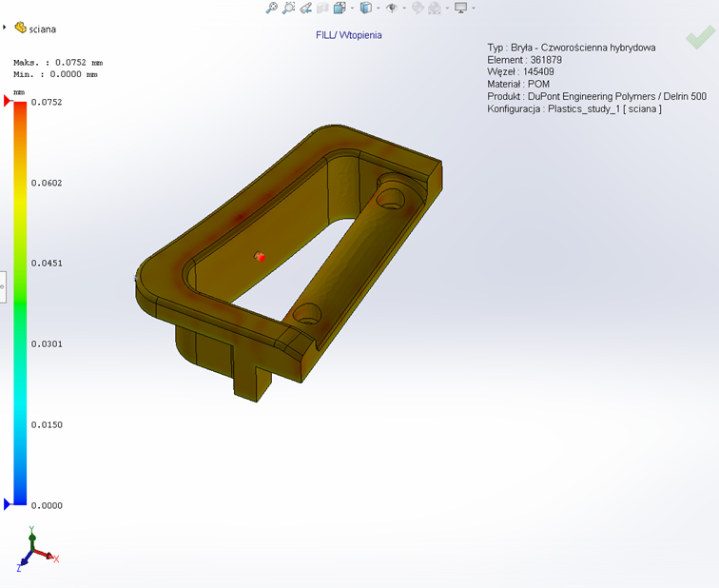719x588 pixels.
Task: Click the red maximum legend marker
Action: pyautogui.click(x=9, y=101)
